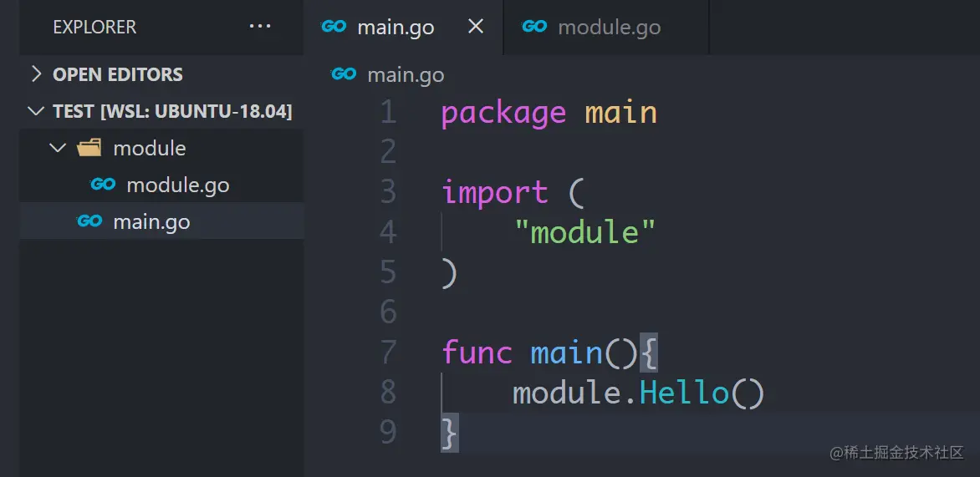Screen dimensions: 980x477
Task: Click 'module' identifier on line 8
Action: tap(568, 392)
